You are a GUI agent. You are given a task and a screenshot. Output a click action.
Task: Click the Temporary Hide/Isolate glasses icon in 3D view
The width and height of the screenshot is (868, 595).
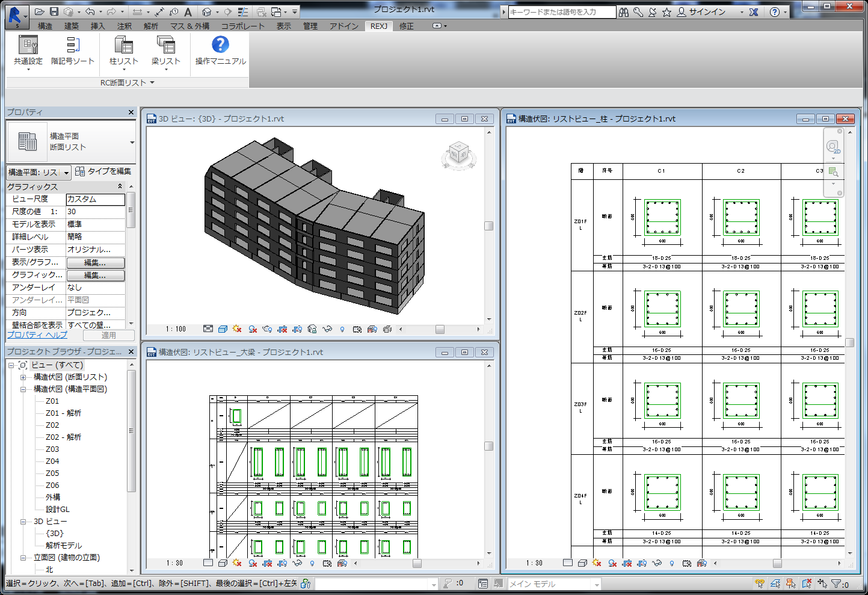pyautogui.click(x=327, y=329)
